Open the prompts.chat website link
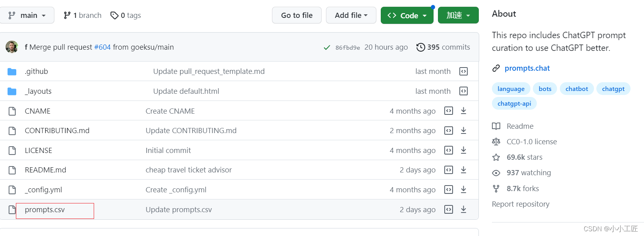The image size is (644, 236). pyautogui.click(x=527, y=68)
